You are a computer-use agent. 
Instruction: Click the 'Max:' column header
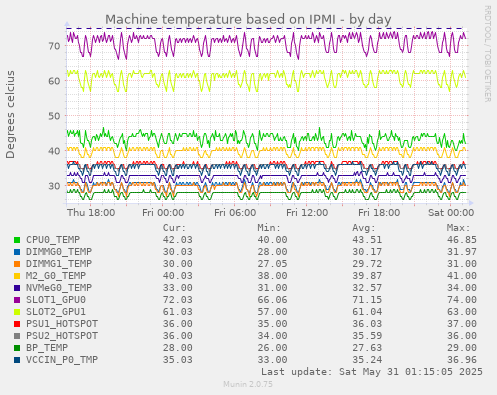coord(458,228)
